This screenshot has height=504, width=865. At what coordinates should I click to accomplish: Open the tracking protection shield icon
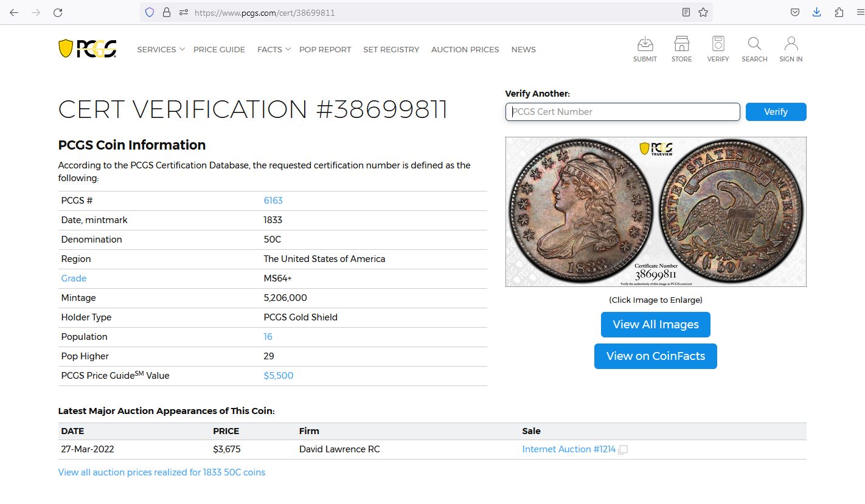tap(150, 12)
